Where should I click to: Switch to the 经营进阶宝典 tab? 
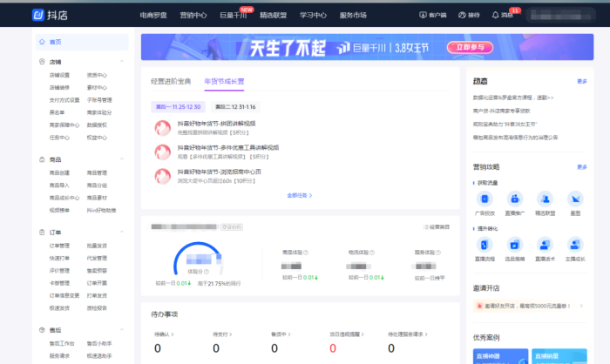coord(171,81)
